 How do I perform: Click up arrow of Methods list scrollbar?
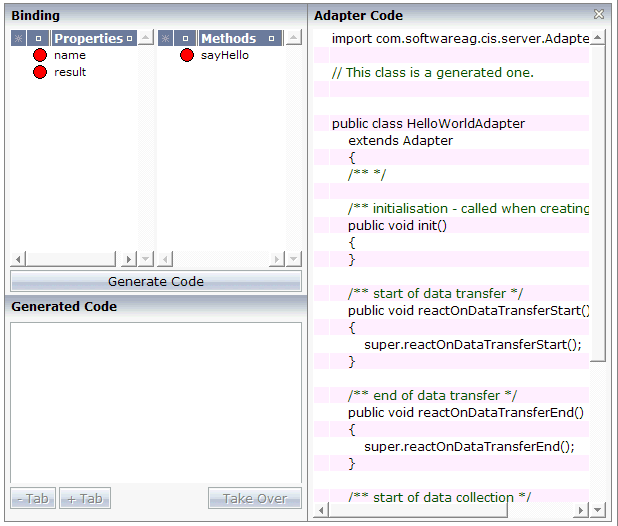tap(293, 37)
